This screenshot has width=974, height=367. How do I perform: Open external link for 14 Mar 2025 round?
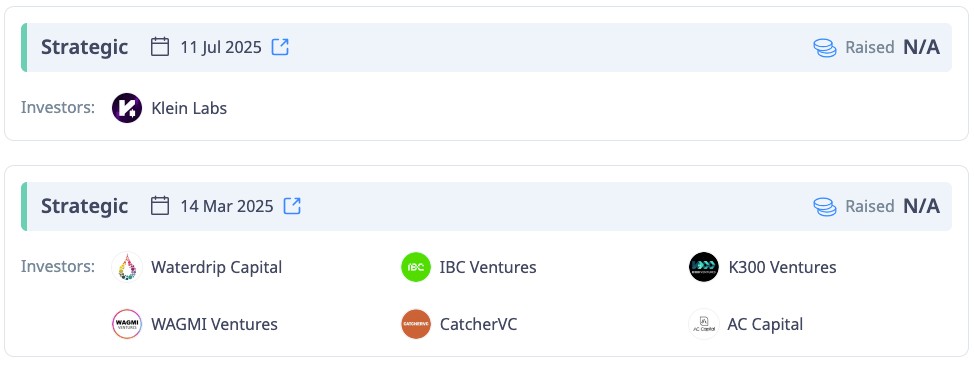click(292, 206)
